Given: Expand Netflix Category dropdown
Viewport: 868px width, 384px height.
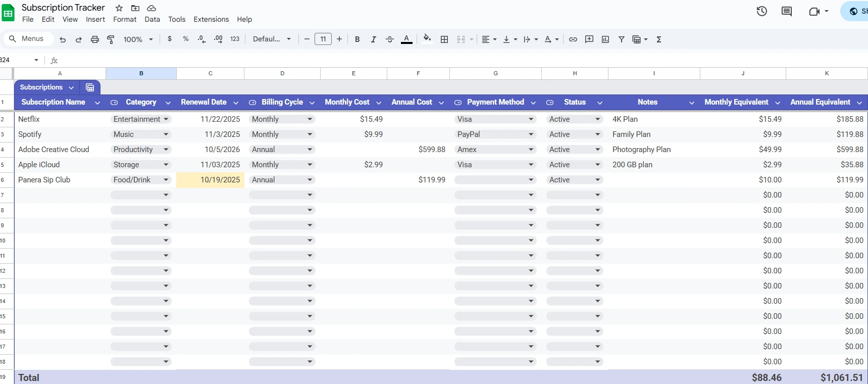Looking at the screenshot, I should pos(166,119).
